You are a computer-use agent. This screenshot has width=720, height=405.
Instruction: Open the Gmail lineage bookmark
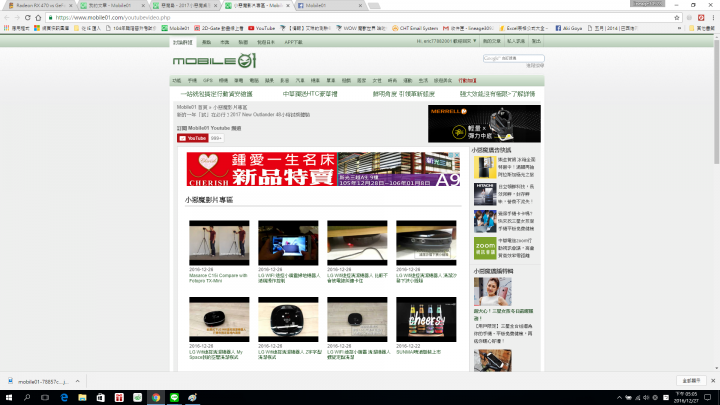(x=468, y=28)
